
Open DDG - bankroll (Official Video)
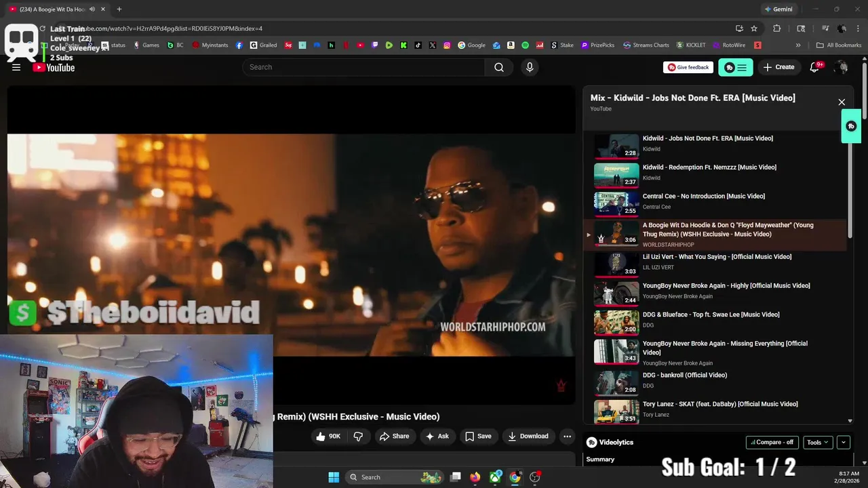[685, 375]
